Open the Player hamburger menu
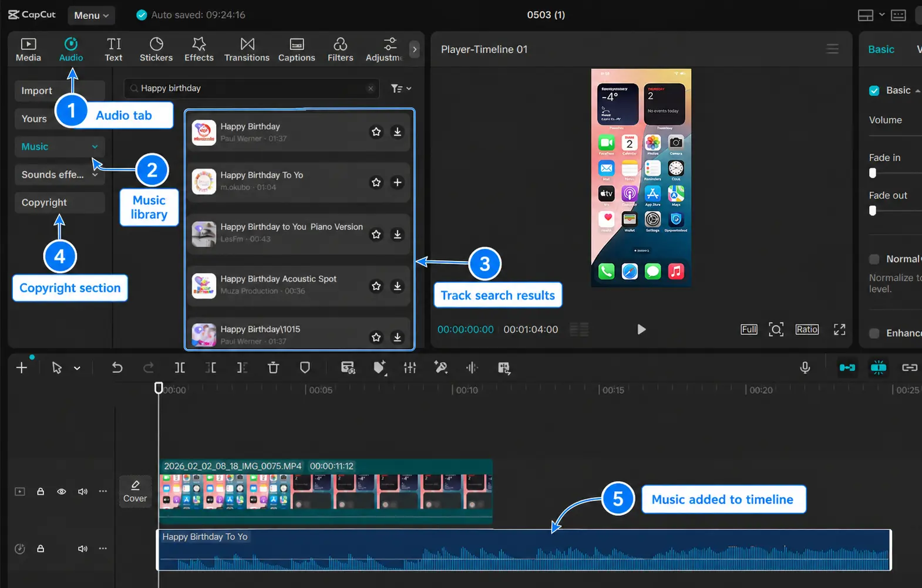Screen dimensions: 922x588 pos(832,49)
